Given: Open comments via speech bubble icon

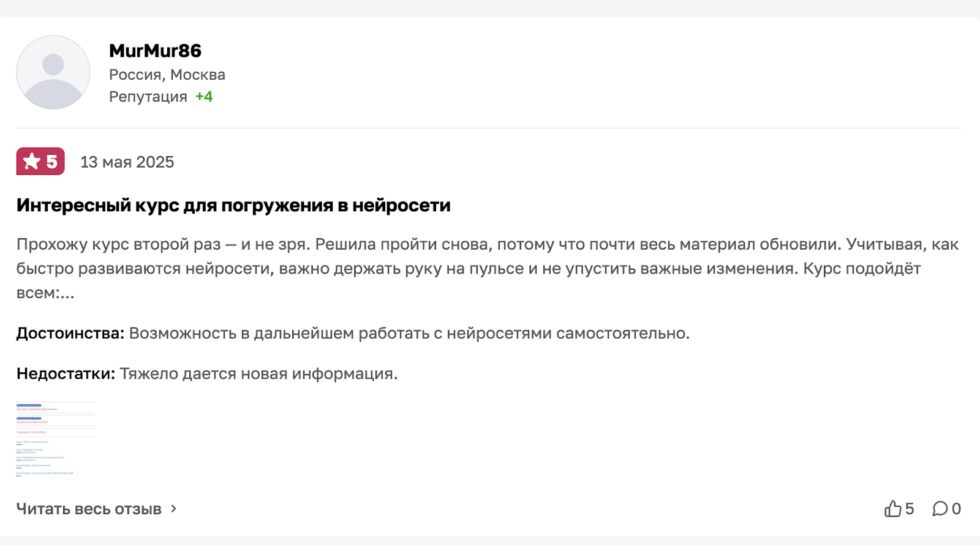Looking at the screenshot, I should 940,509.
